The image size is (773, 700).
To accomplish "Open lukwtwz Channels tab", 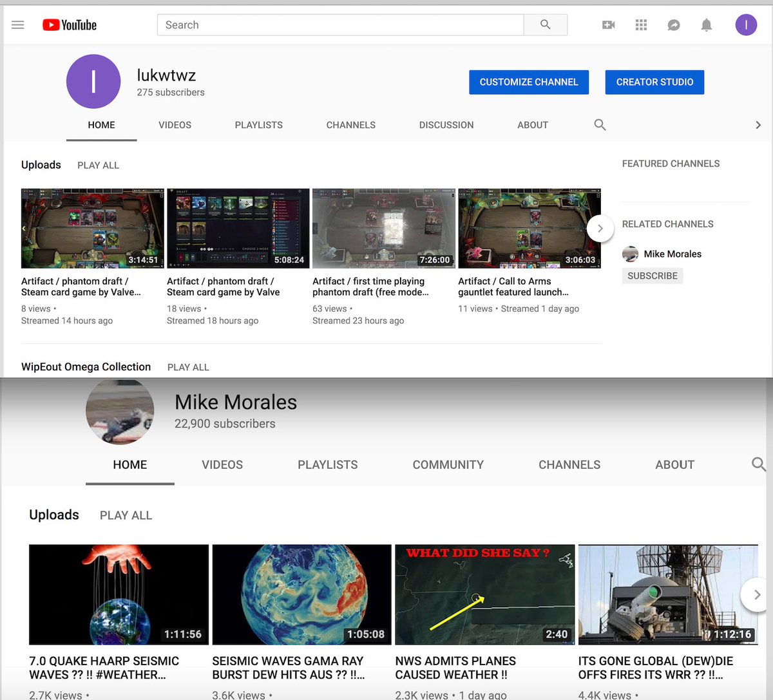I will [351, 125].
